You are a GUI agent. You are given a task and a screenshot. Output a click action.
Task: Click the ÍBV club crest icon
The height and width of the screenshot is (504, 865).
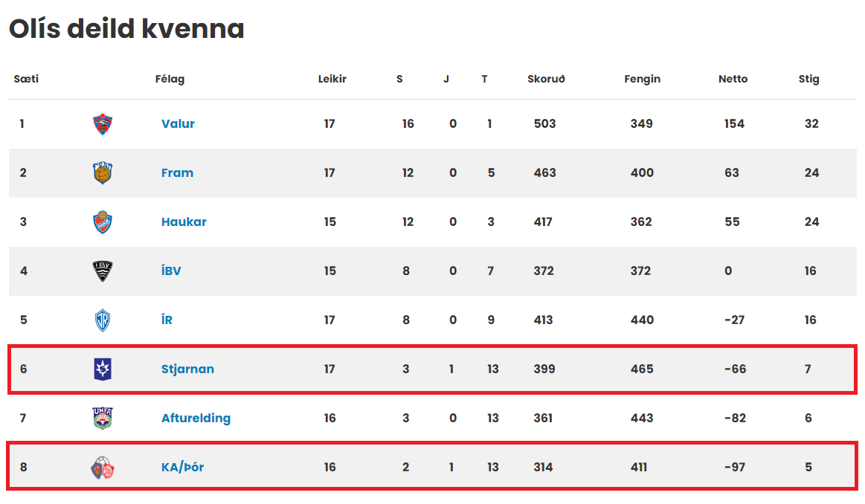(x=103, y=271)
